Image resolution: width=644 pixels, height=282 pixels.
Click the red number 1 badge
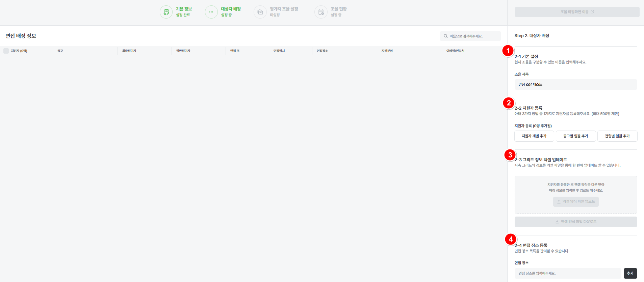coord(508,51)
